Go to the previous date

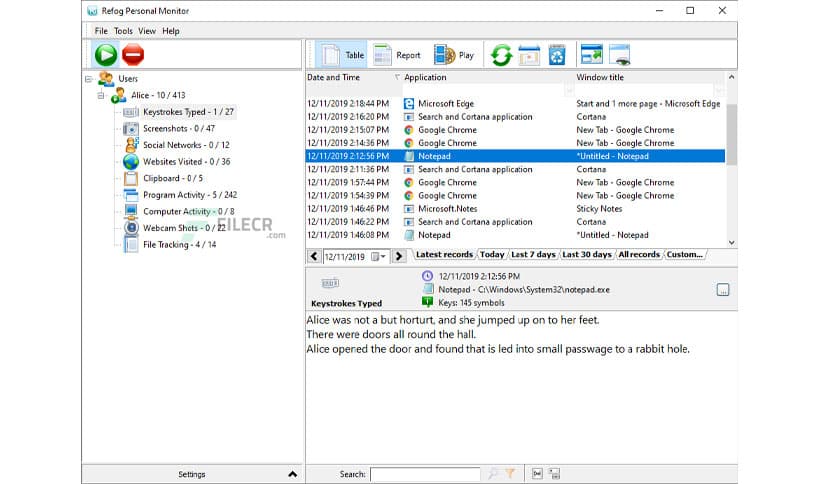[314, 256]
